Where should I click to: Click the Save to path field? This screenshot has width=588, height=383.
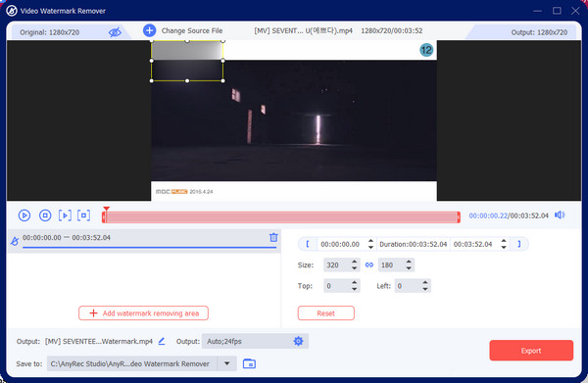131,363
